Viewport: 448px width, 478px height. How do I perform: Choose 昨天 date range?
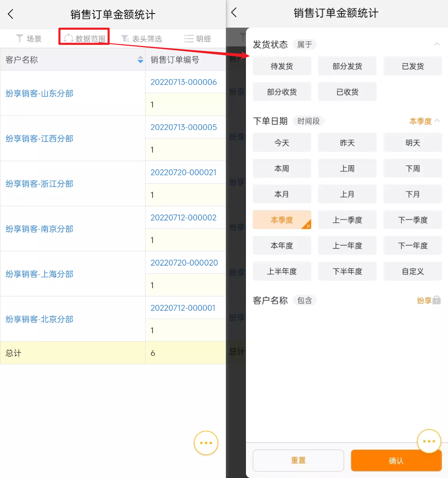347,143
